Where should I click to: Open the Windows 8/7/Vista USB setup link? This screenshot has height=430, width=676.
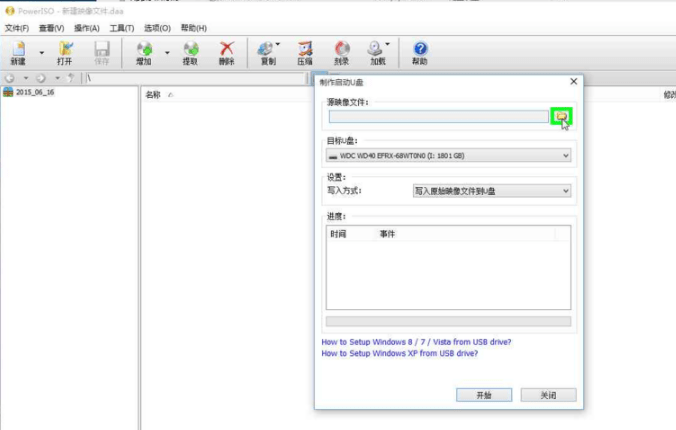(416, 342)
